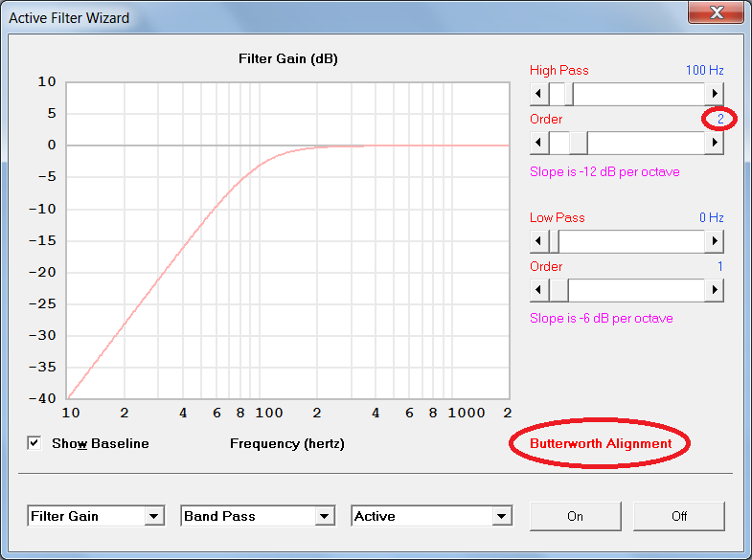This screenshot has width=752, height=560.
Task: Click the On button
Action: [x=575, y=516]
